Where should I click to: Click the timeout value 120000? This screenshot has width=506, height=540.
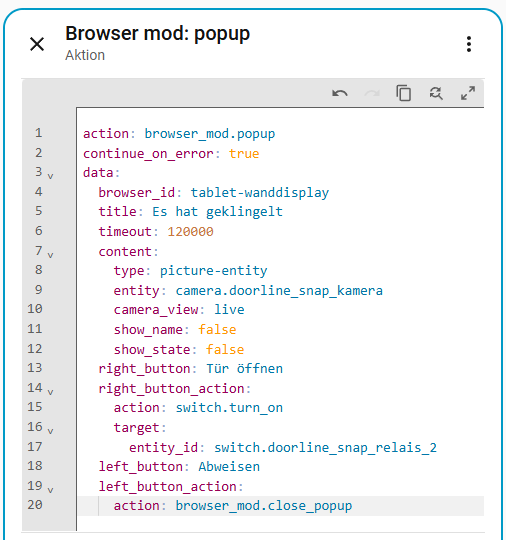(190, 231)
